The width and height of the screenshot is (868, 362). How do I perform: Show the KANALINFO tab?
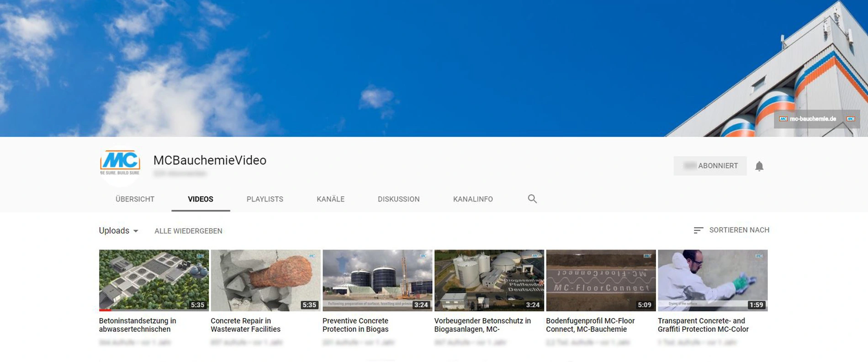pyautogui.click(x=473, y=199)
